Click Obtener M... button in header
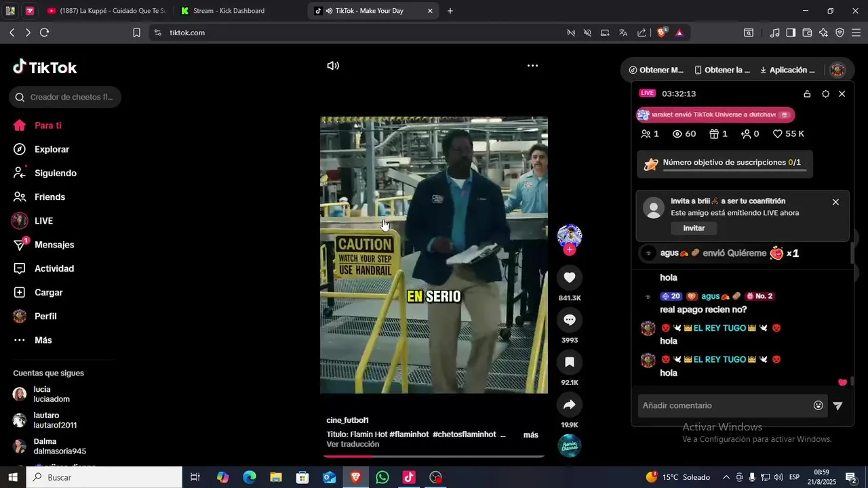 (x=656, y=70)
